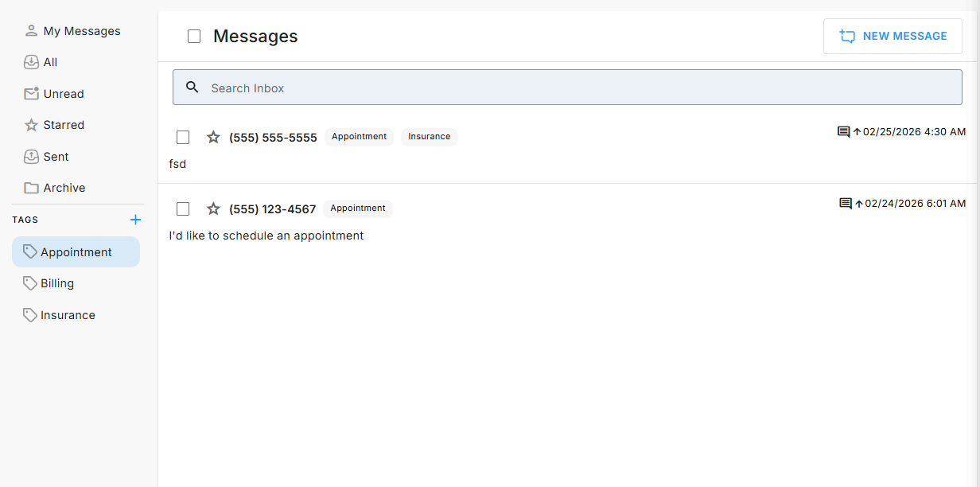Click the search magnifier icon
980x487 pixels.
point(192,88)
